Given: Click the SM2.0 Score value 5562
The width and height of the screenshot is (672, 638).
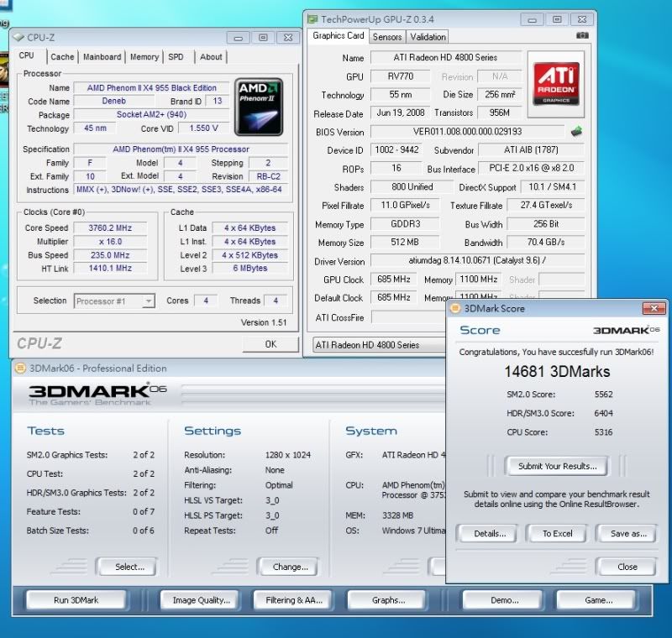Looking at the screenshot, I should point(603,395).
